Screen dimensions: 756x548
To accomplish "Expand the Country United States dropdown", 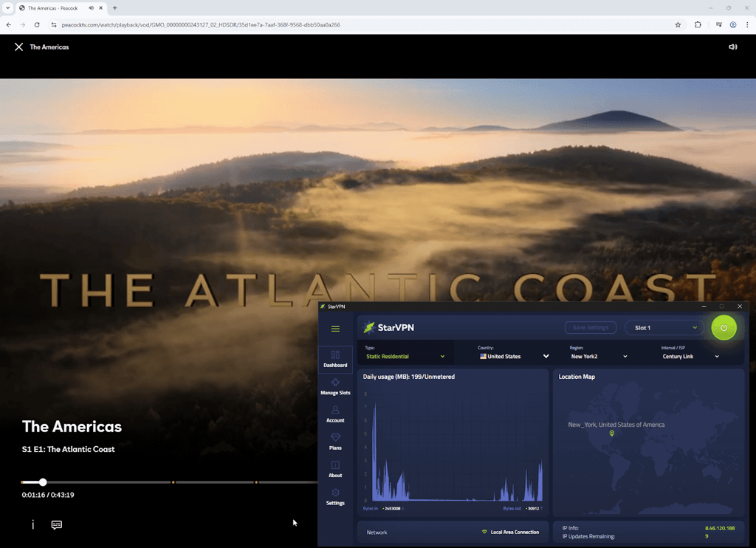I will tap(514, 357).
